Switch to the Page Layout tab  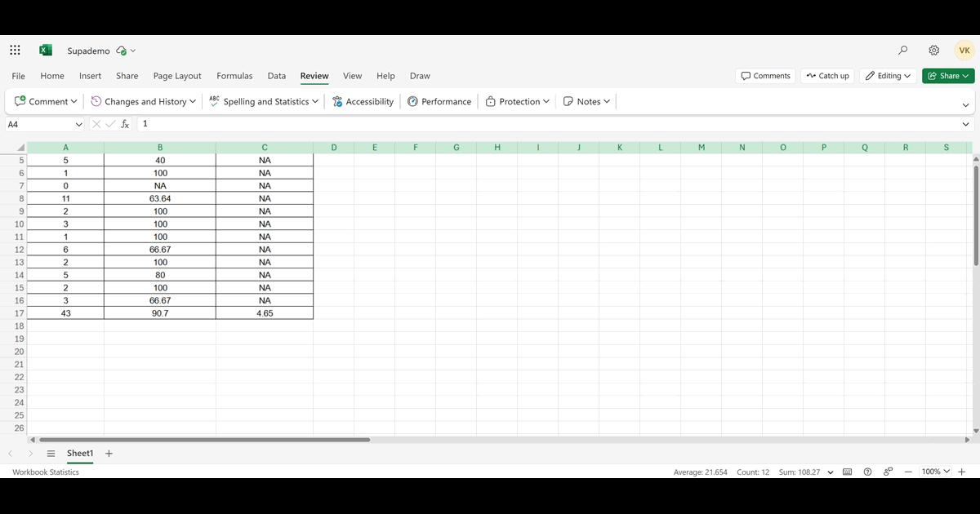pos(177,76)
